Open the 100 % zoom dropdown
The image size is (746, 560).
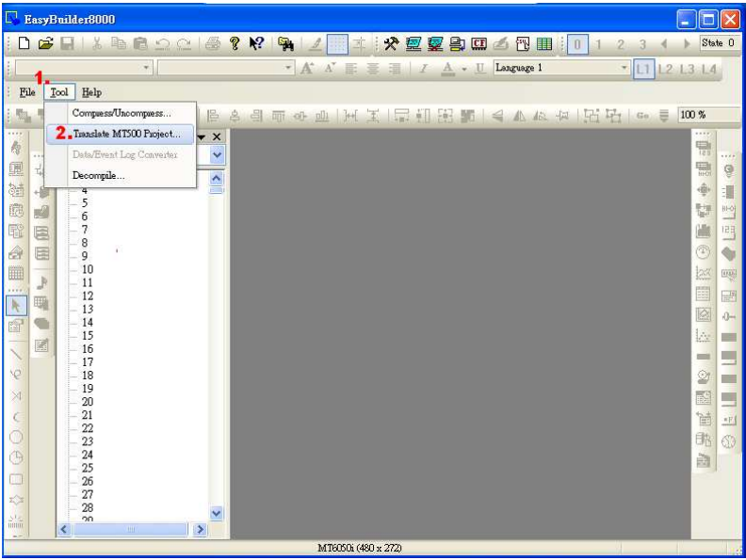(709, 115)
